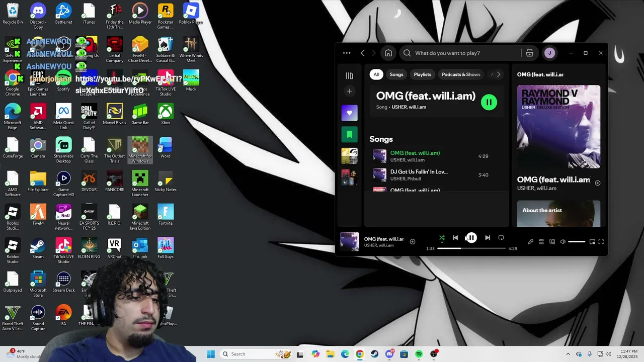Open Raymond v Raymond album cover art

[558, 127]
